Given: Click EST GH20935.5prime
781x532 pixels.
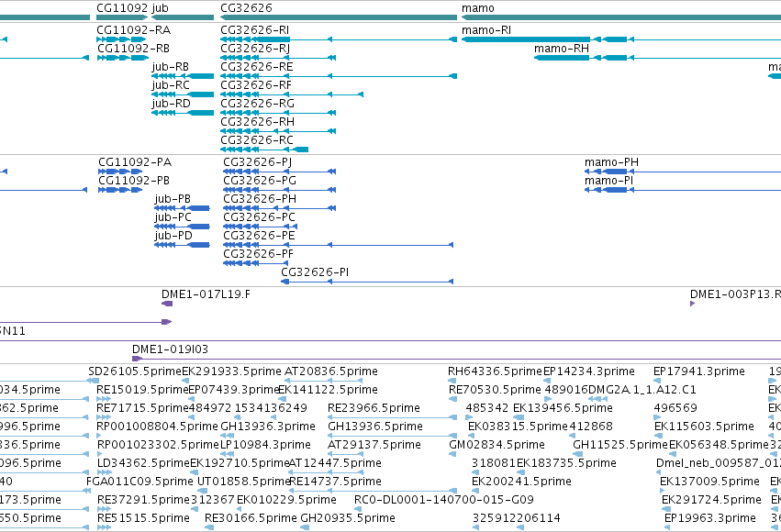Looking at the screenshot, I should [x=348, y=519].
